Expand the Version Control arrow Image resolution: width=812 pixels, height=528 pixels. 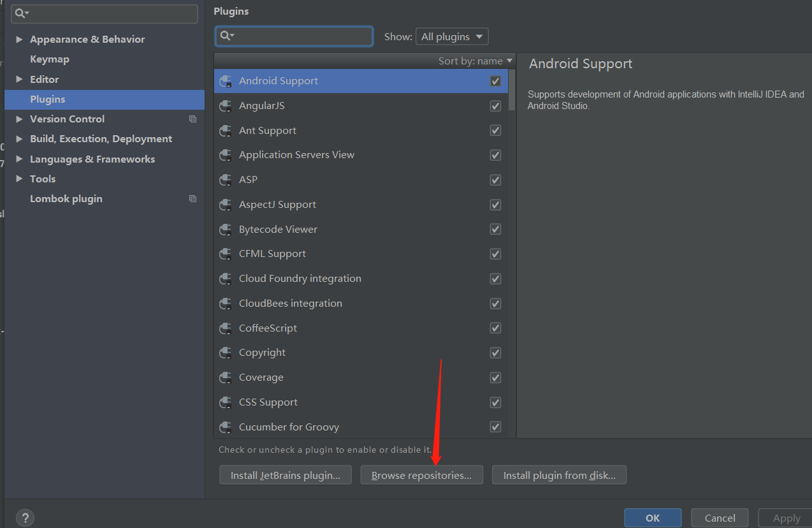19,119
